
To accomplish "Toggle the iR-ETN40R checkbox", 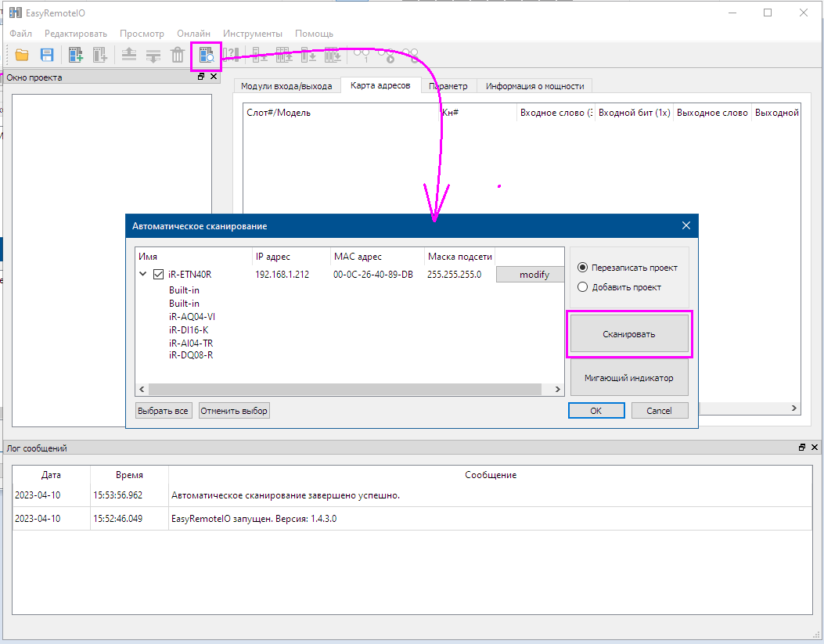I will click(158, 274).
